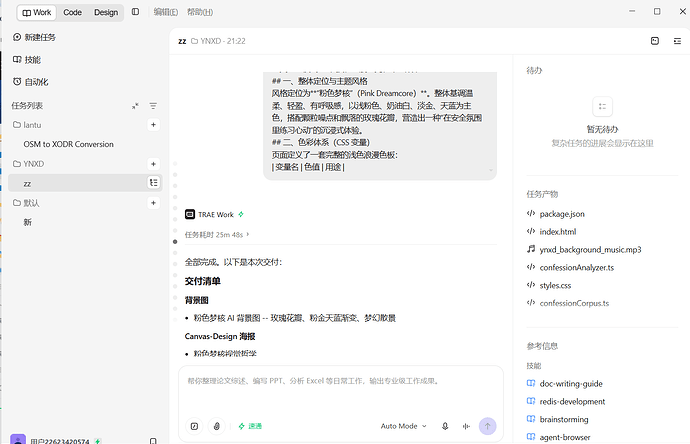Toggle the 速通 fast mode
690x444 pixels.
250,426
